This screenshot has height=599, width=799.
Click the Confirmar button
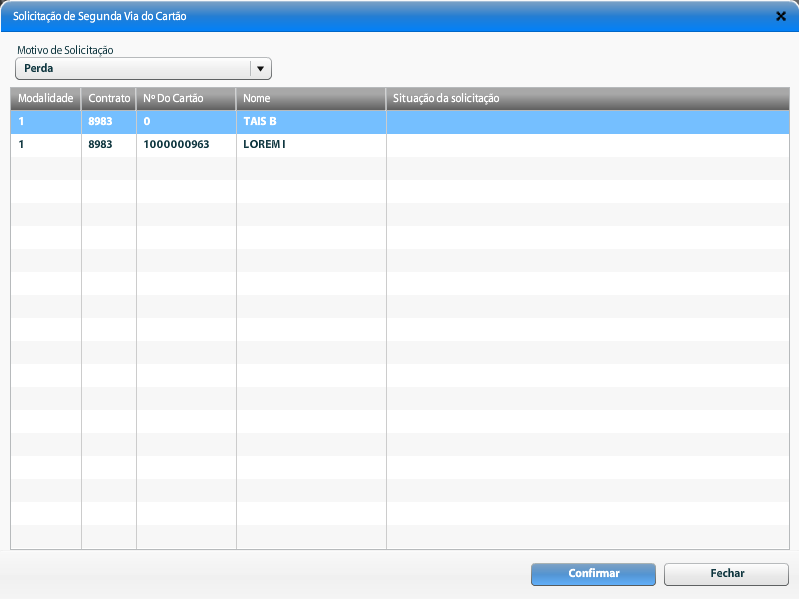pos(593,574)
